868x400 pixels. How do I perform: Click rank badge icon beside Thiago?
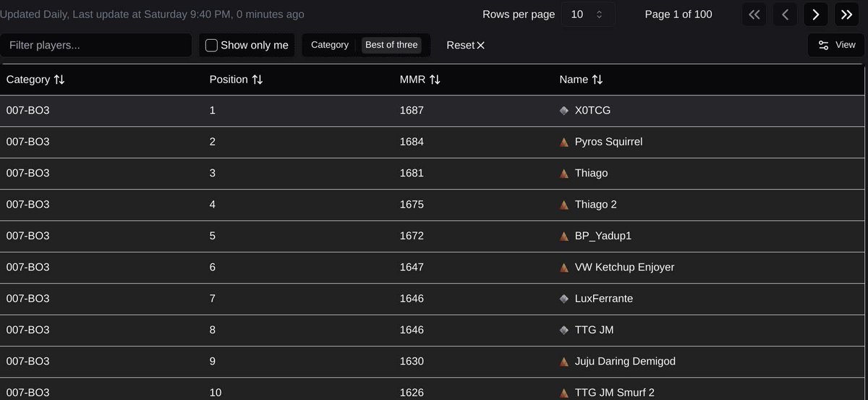564,174
